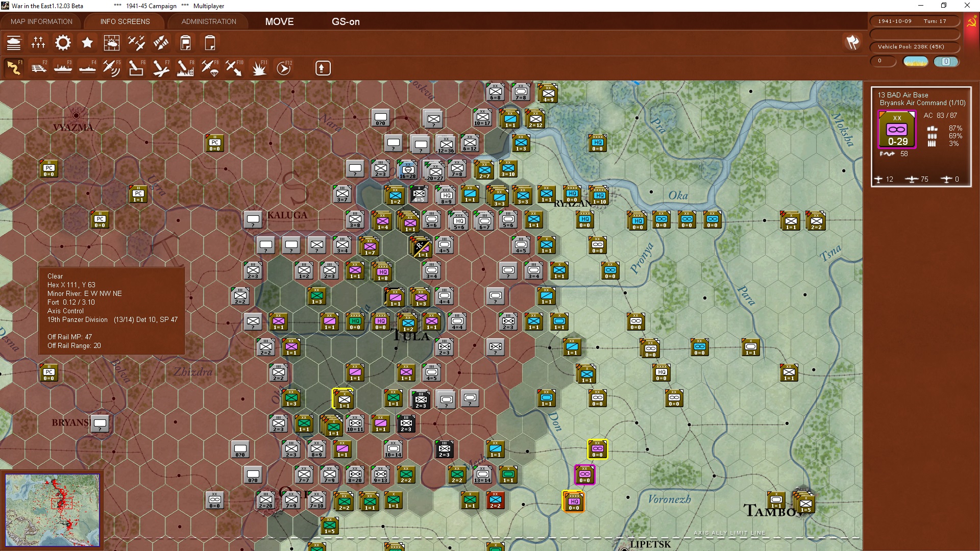Select the F8 bomb city mode
This screenshot has width=980, height=551.
[x=185, y=68]
